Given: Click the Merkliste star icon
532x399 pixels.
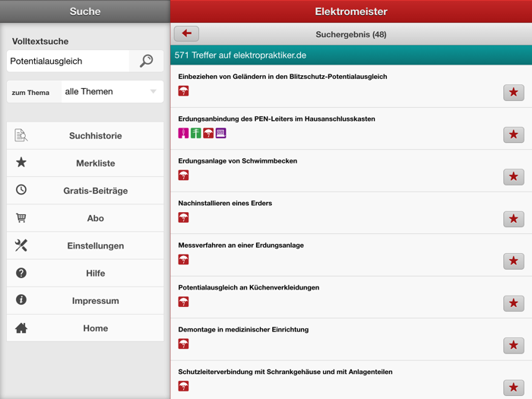Looking at the screenshot, I should [x=21, y=163].
